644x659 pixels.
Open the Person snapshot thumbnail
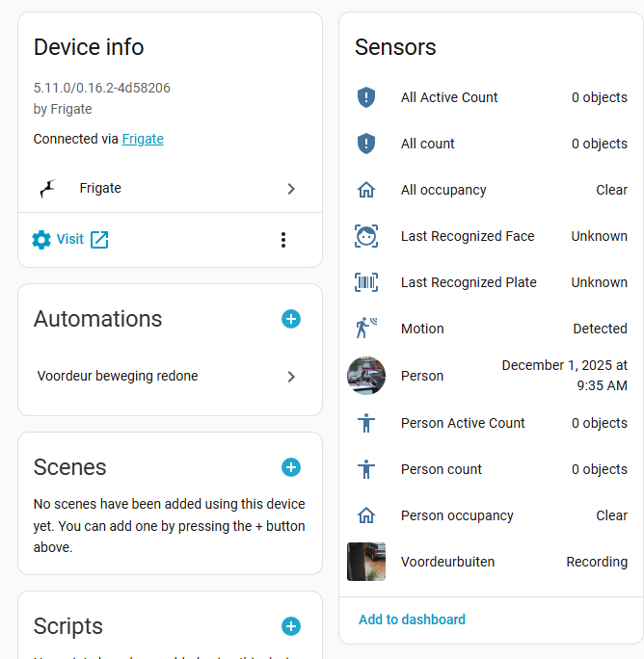[x=366, y=376]
